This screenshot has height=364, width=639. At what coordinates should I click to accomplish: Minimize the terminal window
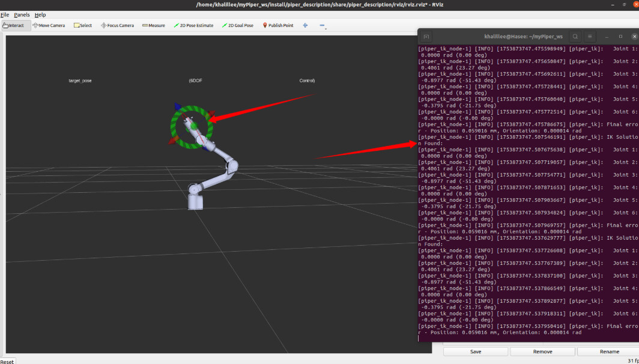(x=607, y=37)
